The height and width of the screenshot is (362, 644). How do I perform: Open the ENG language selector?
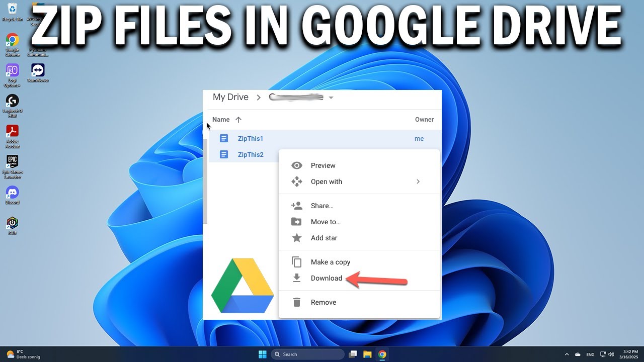click(591, 354)
